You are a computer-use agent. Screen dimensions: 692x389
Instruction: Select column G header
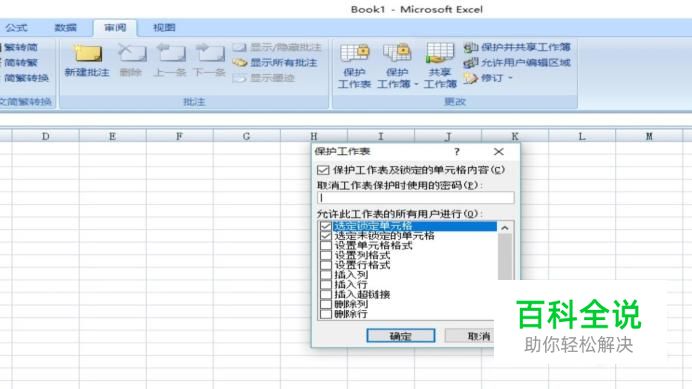tap(247, 136)
